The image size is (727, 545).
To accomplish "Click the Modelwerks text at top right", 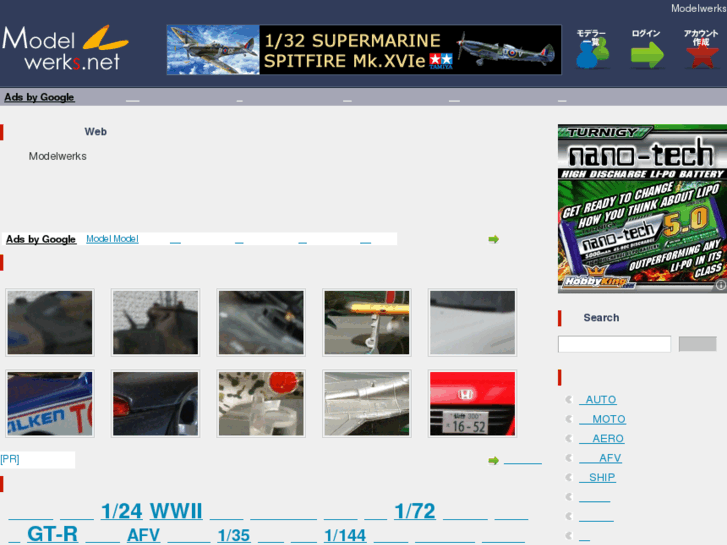I will (699, 8).
